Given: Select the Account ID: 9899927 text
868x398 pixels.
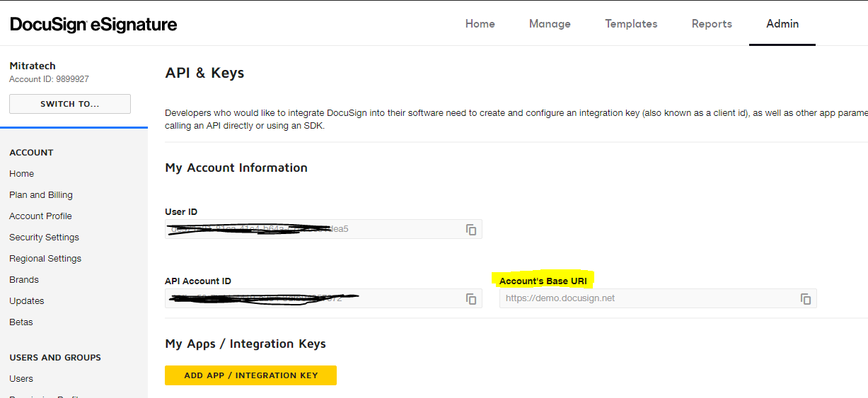Looking at the screenshot, I should click(x=49, y=79).
